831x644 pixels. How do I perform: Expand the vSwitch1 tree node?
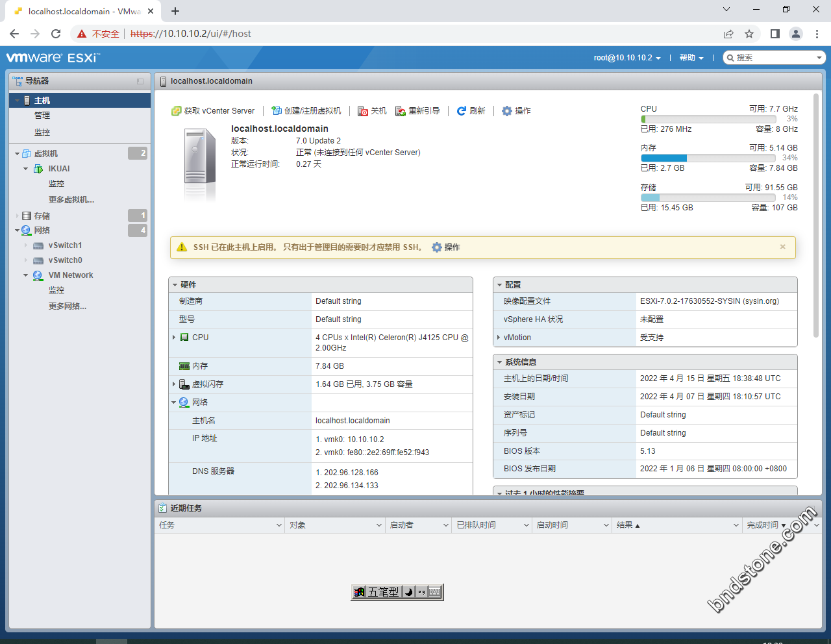coord(26,245)
